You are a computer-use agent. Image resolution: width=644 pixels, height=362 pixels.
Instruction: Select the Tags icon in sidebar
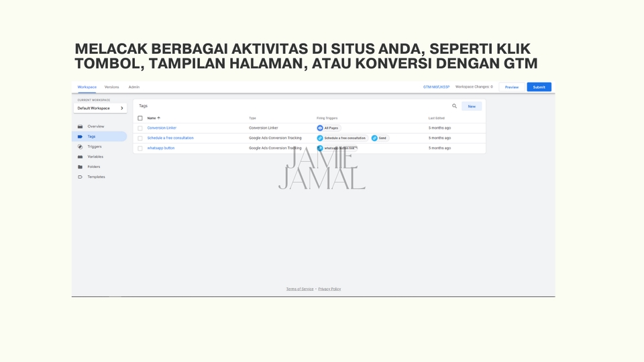point(80,136)
